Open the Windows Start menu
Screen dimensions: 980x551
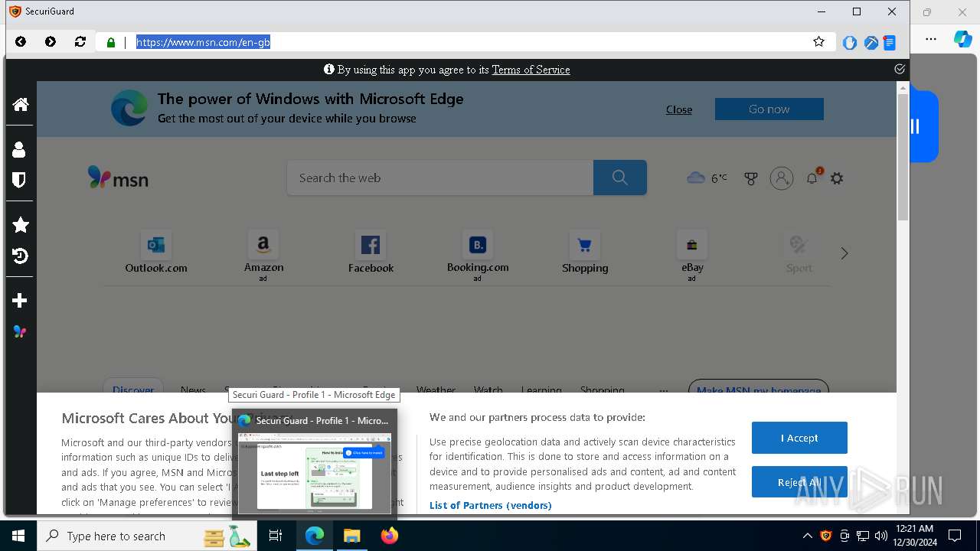pyautogui.click(x=18, y=536)
